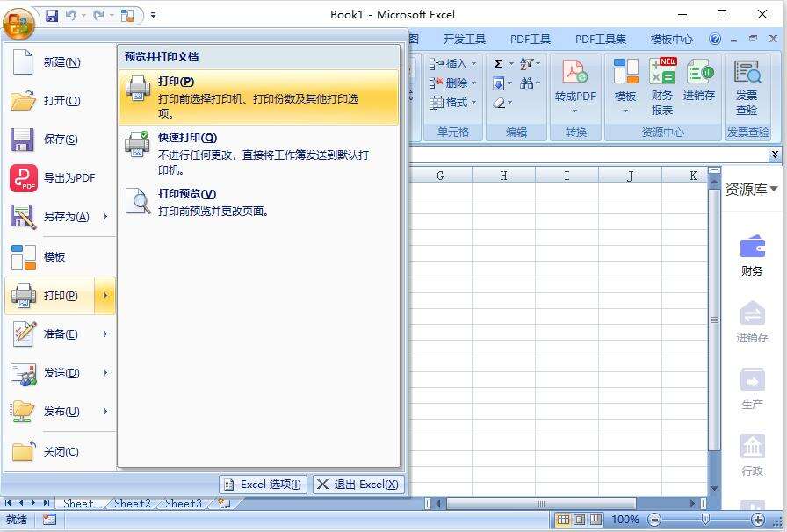Click the Delete cells (删除) button
The image size is (787, 532).
[x=452, y=83]
